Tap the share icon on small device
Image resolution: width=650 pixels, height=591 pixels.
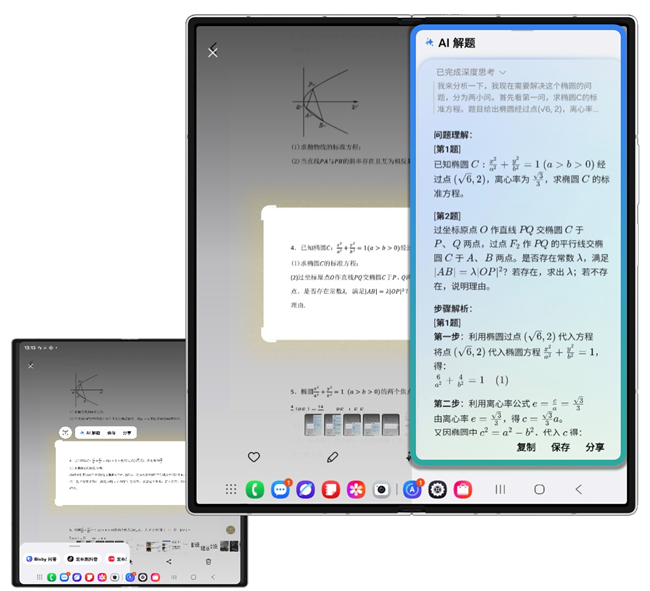coord(169,562)
